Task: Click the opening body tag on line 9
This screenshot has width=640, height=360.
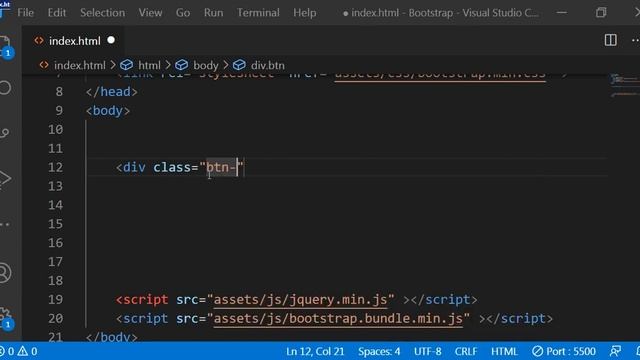Action: point(108,111)
